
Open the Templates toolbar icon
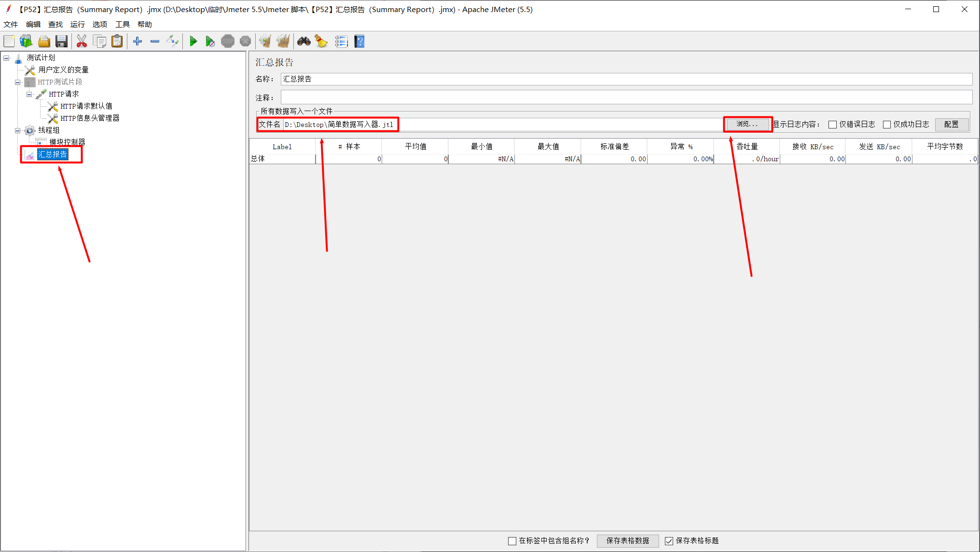[26, 42]
